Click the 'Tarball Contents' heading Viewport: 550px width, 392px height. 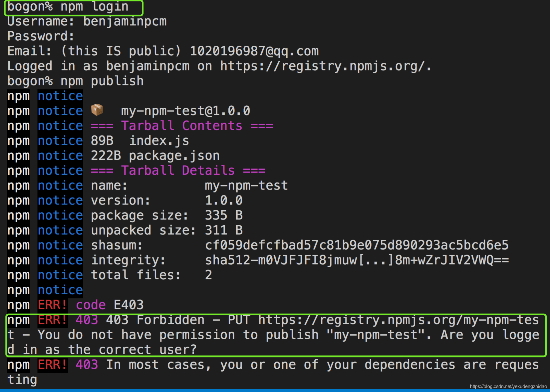[x=182, y=126]
